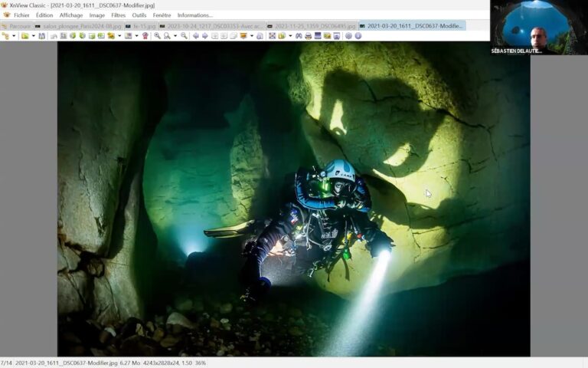The width and height of the screenshot is (588, 368).
Task: Click the zoom out magnifier icon
Action: click(x=184, y=36)
